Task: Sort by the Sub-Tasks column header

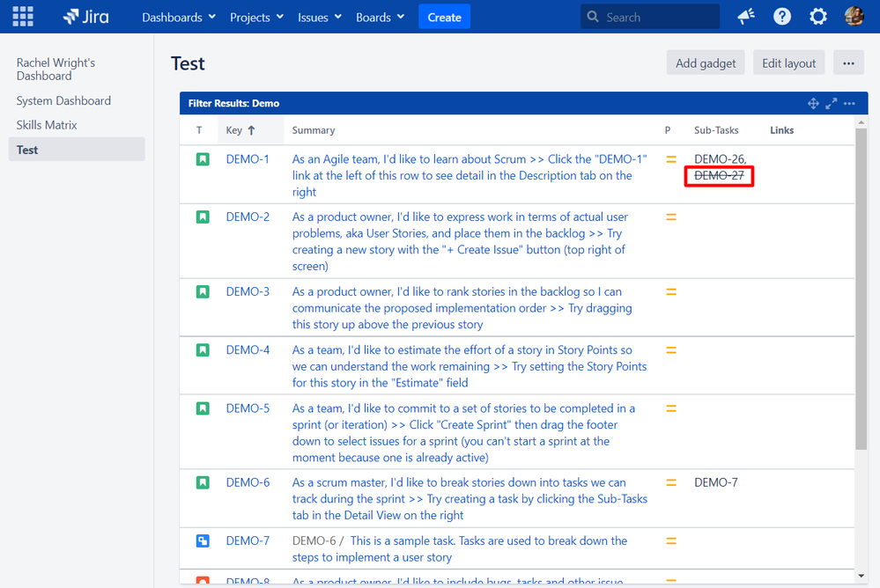Action: click(x=716, y=130)
